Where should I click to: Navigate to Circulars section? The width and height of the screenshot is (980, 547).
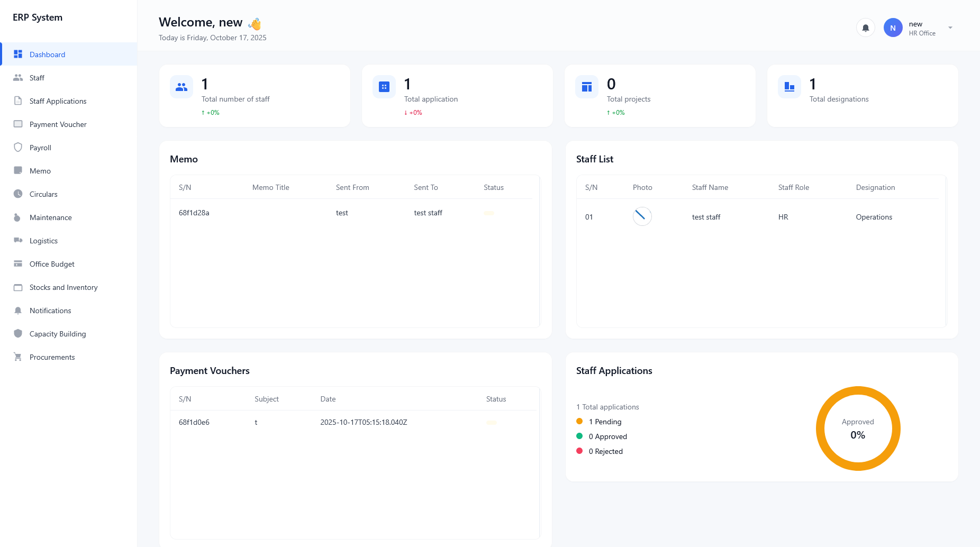(x=69, y=194)
